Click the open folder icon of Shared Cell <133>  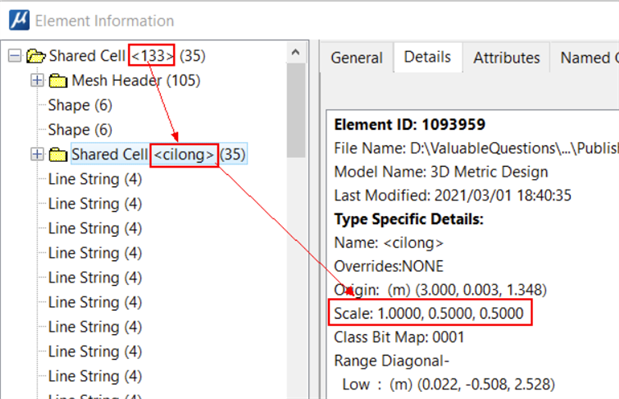(36, 56)
